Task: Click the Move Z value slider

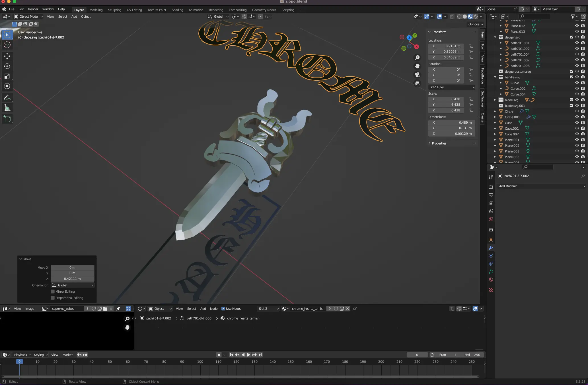Action: pos(72,279)
